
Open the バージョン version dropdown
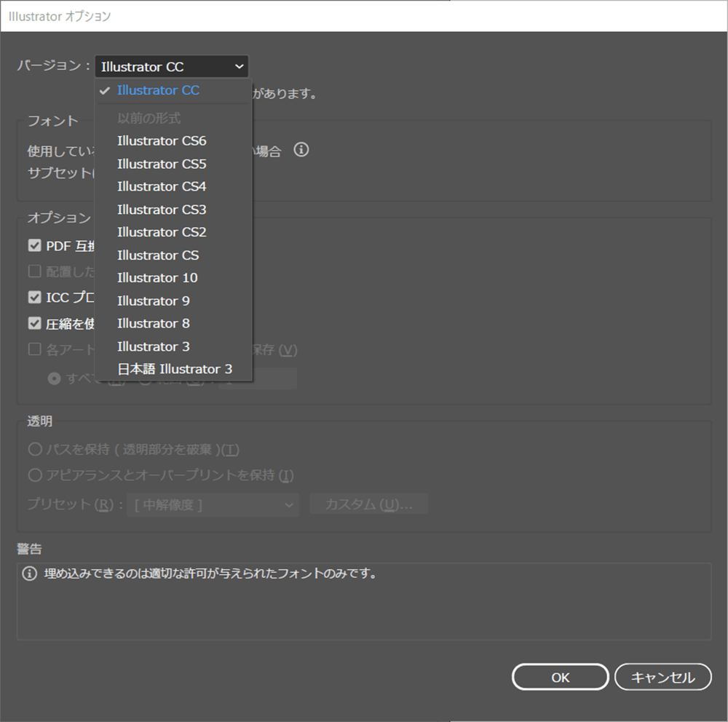coord(171,66)
